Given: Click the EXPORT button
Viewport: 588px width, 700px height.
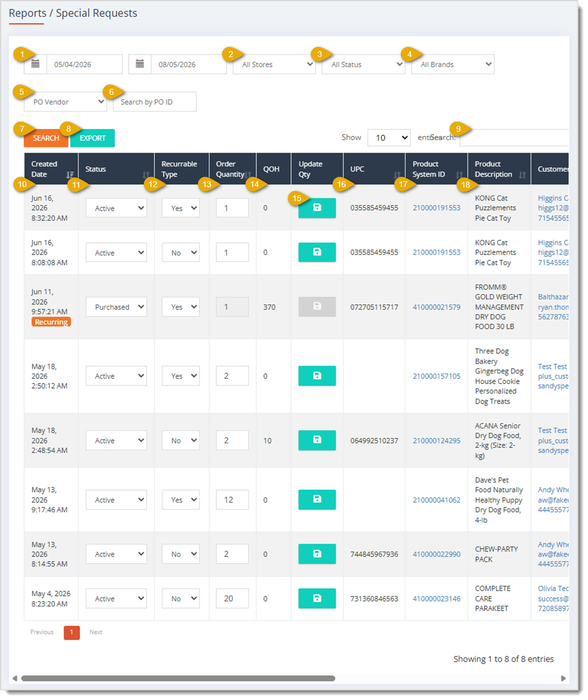Looking at the screenshot, I should (92, 138).
